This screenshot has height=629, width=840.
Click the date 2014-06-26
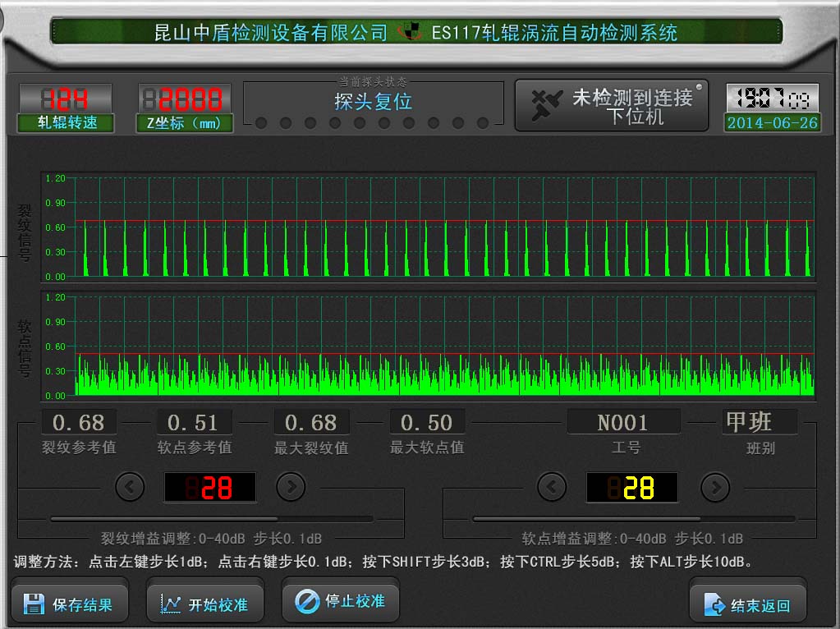point(772,122)
